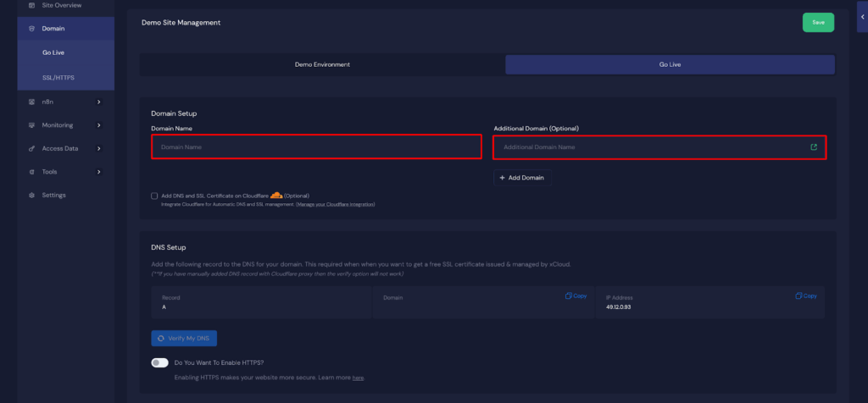Screen dimensions: 868x403
Task: Click the Verify My DNS button
Action: point(184,339)
